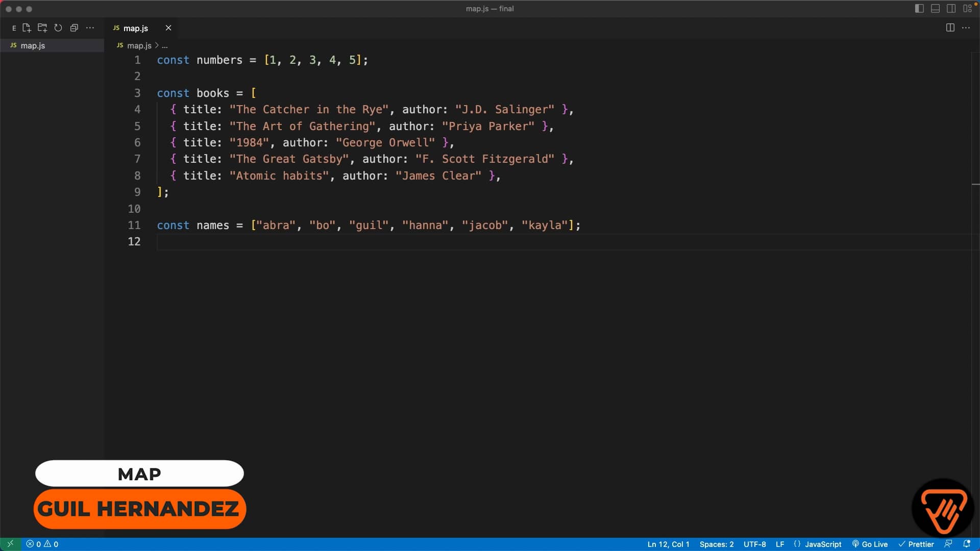Refresh the explorer file list
The height and width of the screenshot is (551, 980).
pos(58,28)
